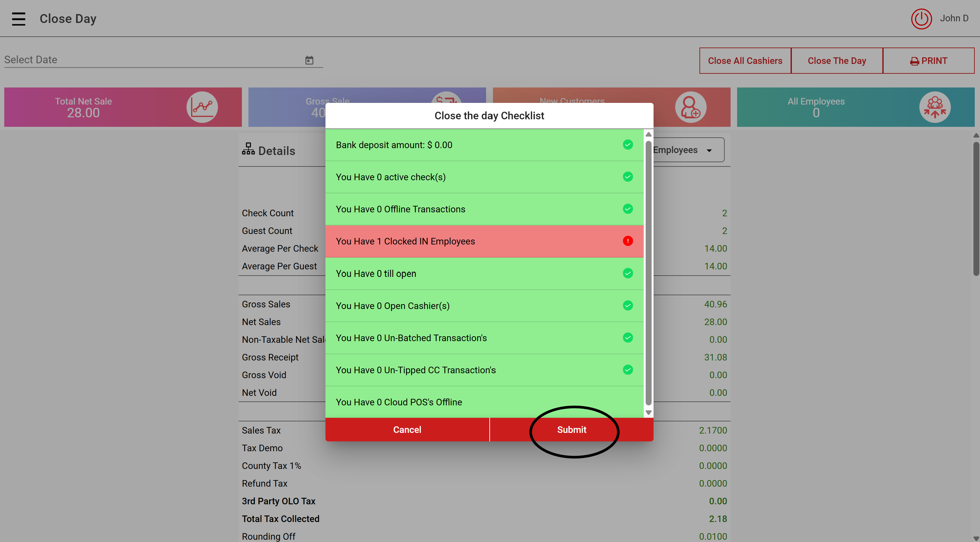Screen dimensions: 980x542
Task: Select the Close All Cashiers option
Action: [x=745, y=61]
